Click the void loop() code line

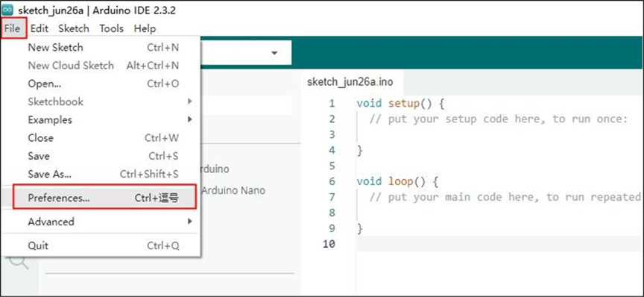coord(397,181)
